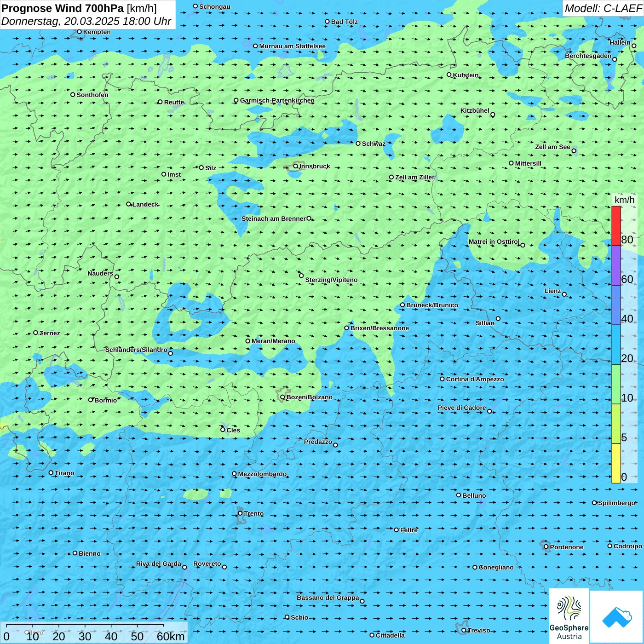Click the Trento city marker

pos(240,513)
